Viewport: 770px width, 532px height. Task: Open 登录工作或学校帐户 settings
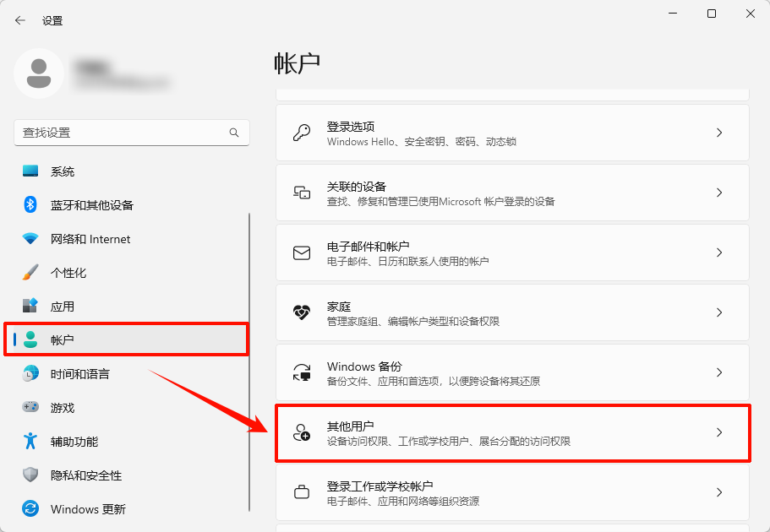click(512, 492)
